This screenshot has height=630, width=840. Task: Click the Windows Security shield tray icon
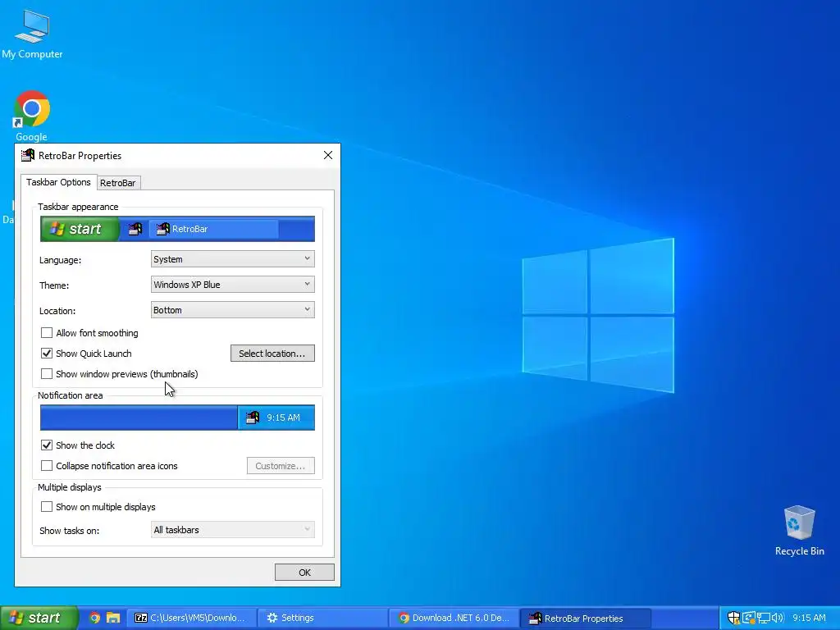pos(733,618)
